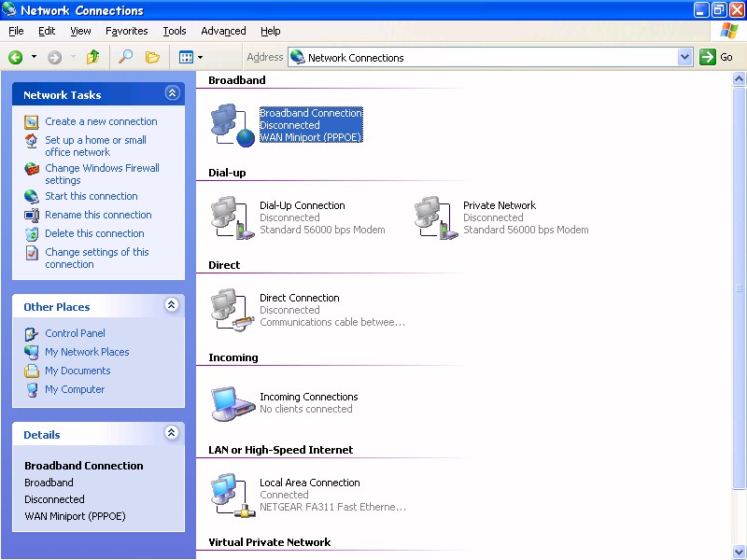The image size is (747, 560).
Task: Click Create a new connection icon
Action: point(32,122)
